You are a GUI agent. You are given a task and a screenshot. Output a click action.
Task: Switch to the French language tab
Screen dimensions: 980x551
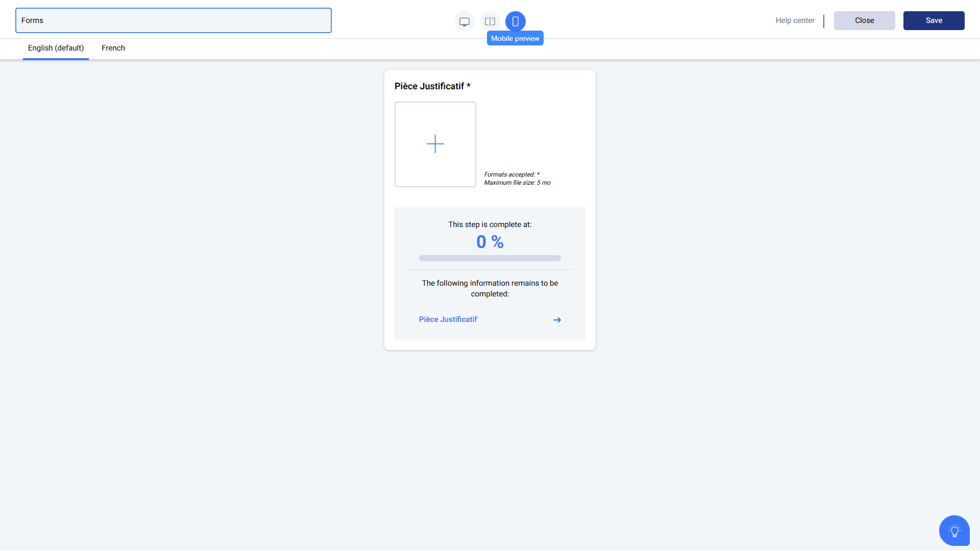[x=113, y=48]
